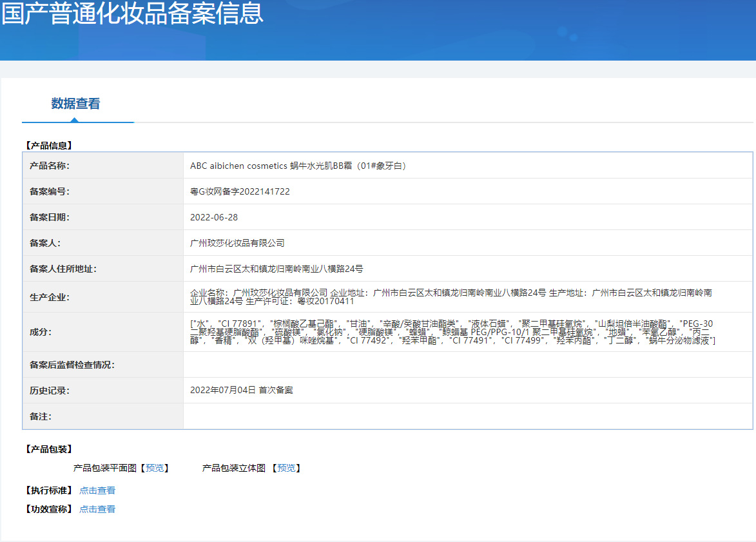This screenshot has width=756, height=542.
Task: Select the 产品包装立体图 label
Action: 234,469
